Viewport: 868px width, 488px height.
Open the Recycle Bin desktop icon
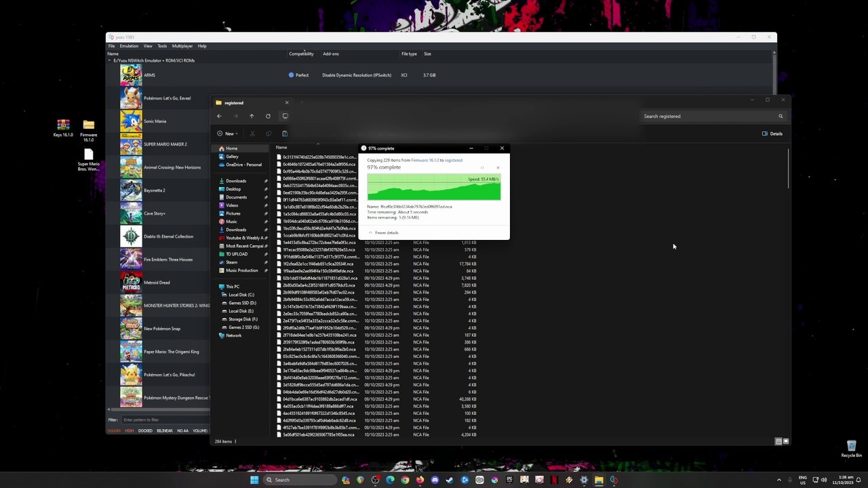pyautogui.click(x=851, y=449)
